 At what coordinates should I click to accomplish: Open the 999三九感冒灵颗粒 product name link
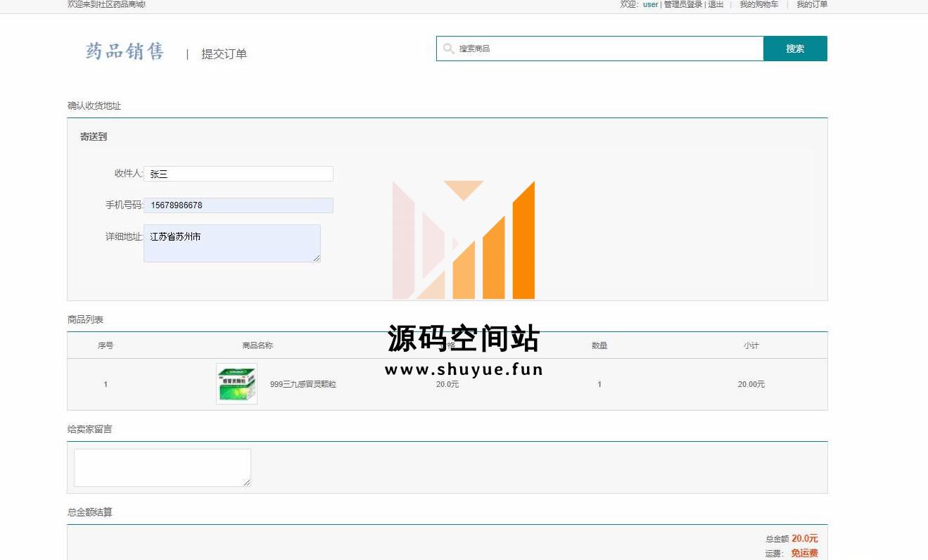point(303,384)
